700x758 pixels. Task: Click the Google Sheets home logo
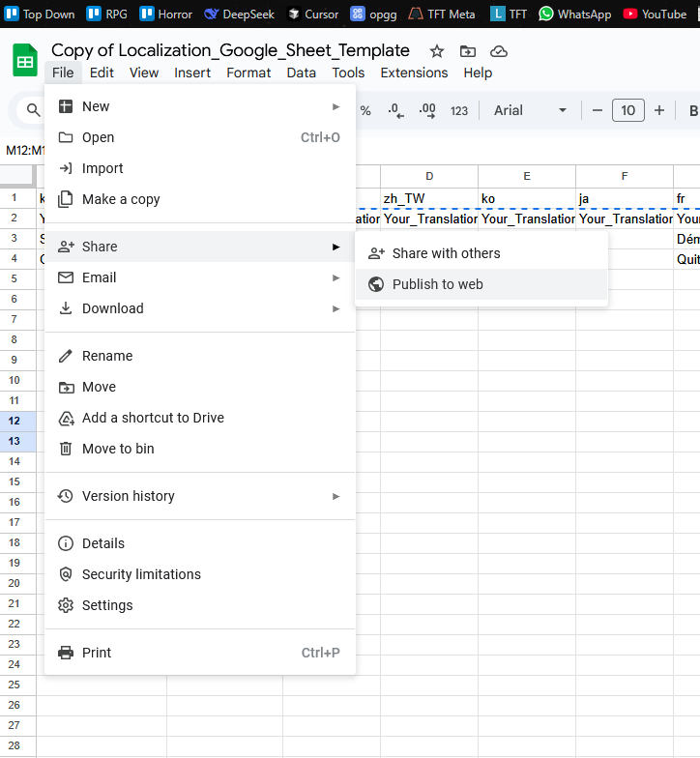tap(25, 60)
